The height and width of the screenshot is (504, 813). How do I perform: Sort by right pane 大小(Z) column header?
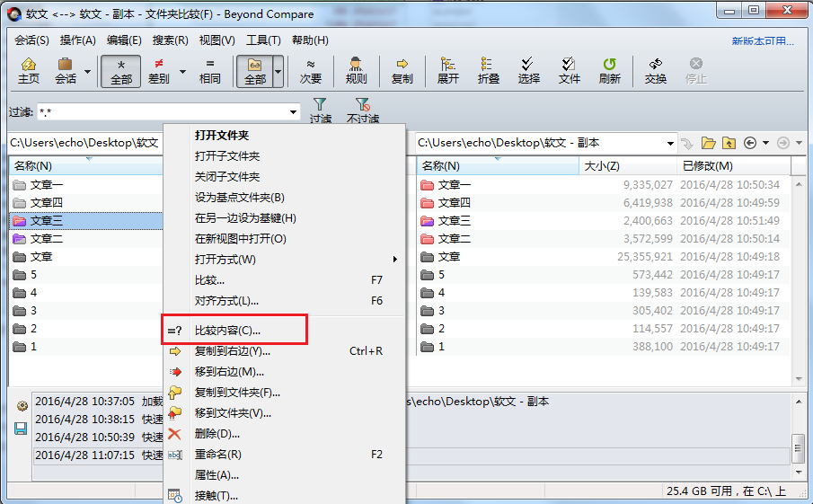click(x=628, y=166)
